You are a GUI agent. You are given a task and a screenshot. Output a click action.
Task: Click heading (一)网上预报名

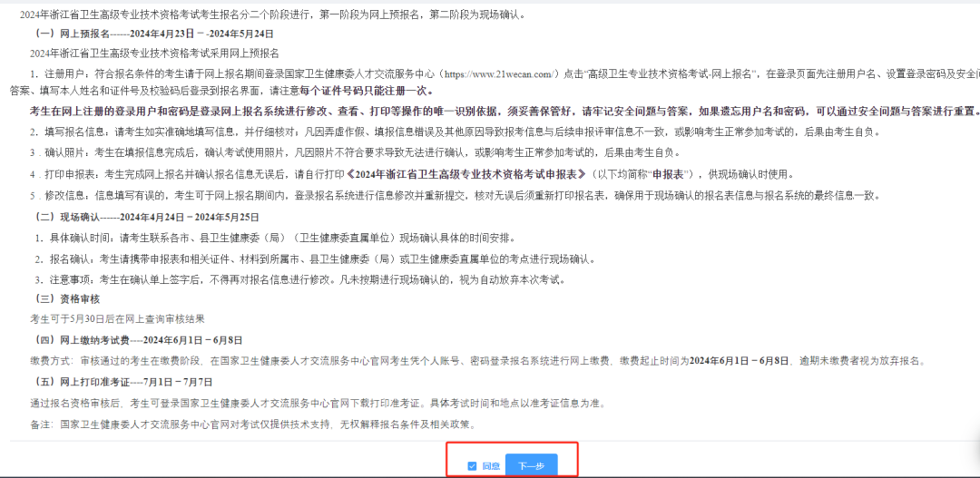point(152,34)
